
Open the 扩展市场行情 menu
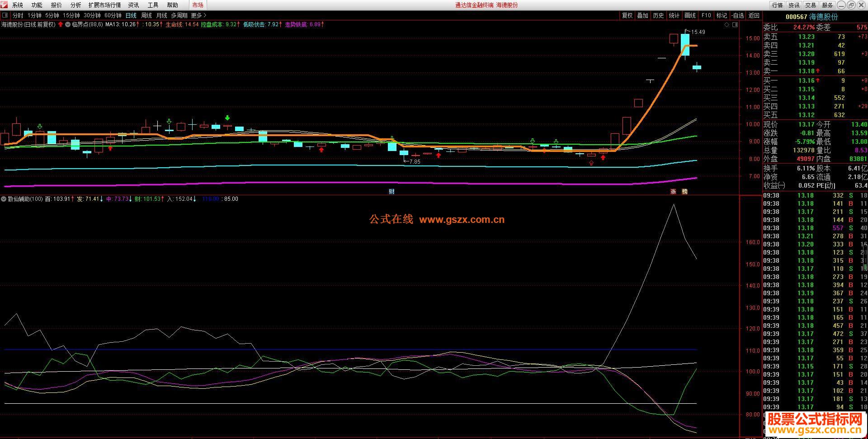(104, 5)
